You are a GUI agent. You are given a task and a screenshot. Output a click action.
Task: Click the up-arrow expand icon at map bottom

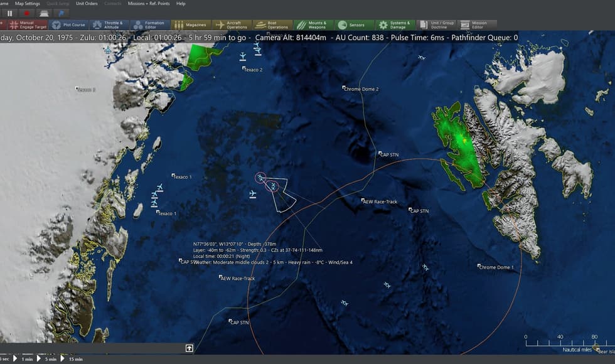pyautogui.click(x=189, y=348)
